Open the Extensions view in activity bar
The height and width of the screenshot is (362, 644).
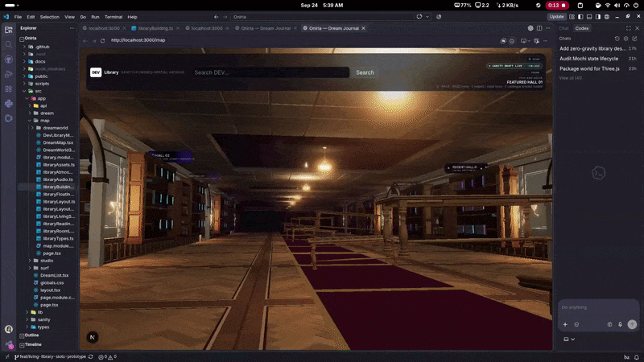9,88
